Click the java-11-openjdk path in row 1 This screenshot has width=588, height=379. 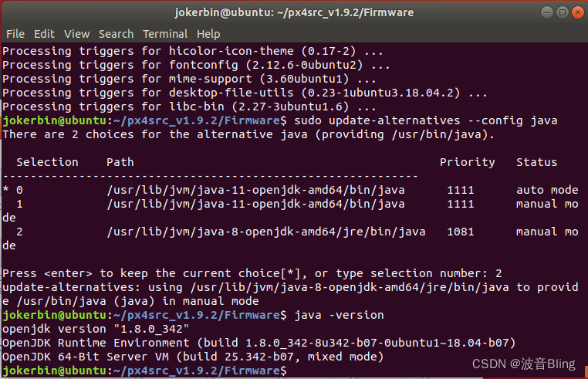[x=255, y=204]
